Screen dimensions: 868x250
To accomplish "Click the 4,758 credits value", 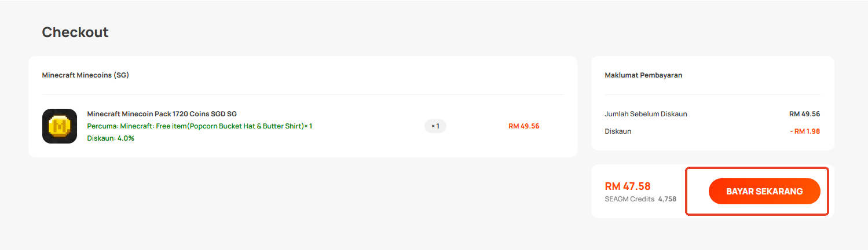I will (667, 199).
